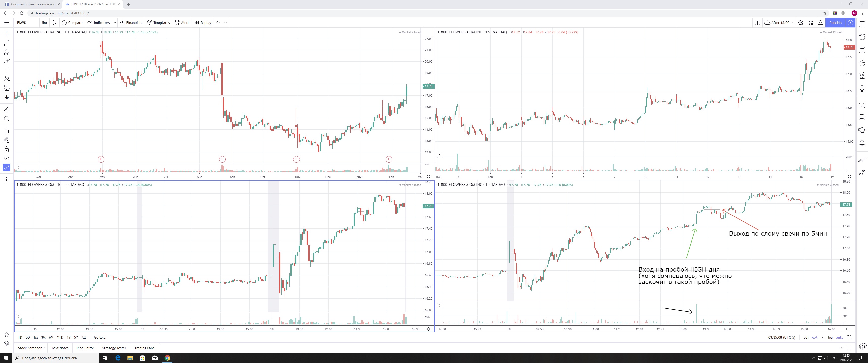Select the Text annotation tool

point(6,70)
